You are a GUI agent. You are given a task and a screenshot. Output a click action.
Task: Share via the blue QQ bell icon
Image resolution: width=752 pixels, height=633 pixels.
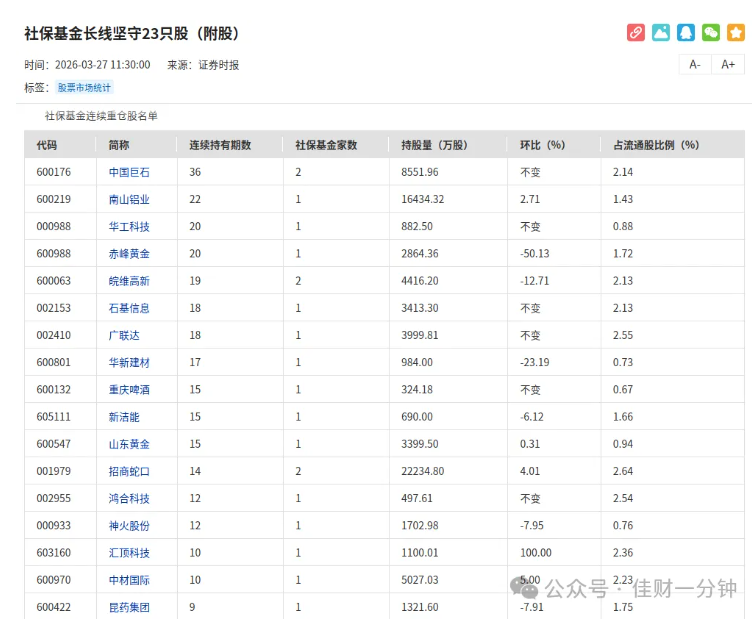(685, 33)
